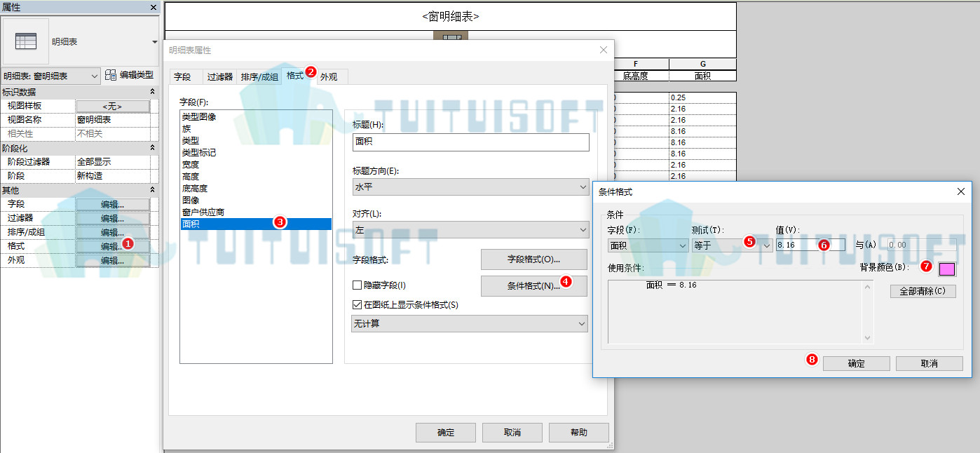This screenshot has width=980, height=453.
Task: Close the 属性 panel with its X
Action: (154, 7)
